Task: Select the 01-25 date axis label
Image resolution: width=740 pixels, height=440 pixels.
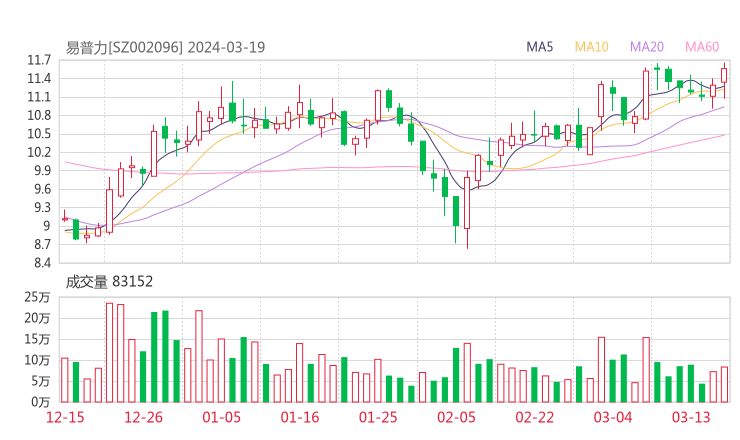Action: tap(378, 417)
